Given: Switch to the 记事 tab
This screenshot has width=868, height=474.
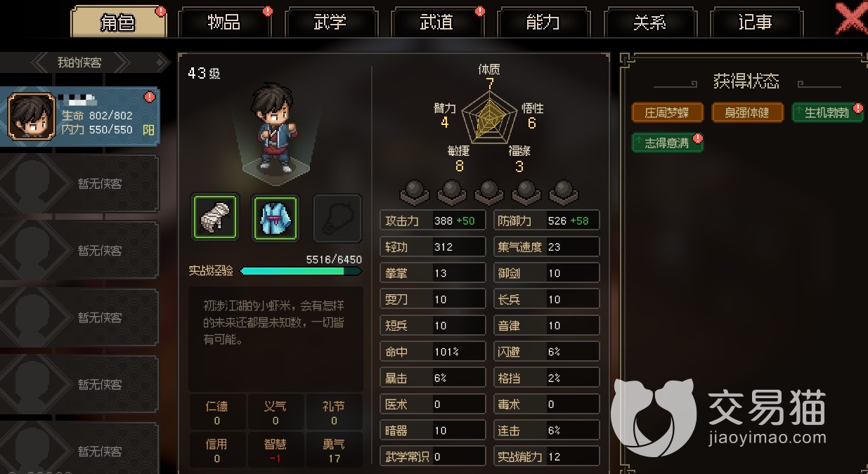Looking at the screenshot, I should click(x=756, y=22).
